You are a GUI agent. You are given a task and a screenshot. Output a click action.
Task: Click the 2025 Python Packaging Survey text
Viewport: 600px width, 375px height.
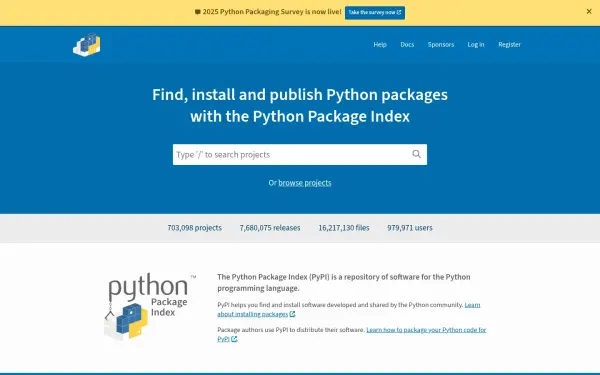(272, 12)
